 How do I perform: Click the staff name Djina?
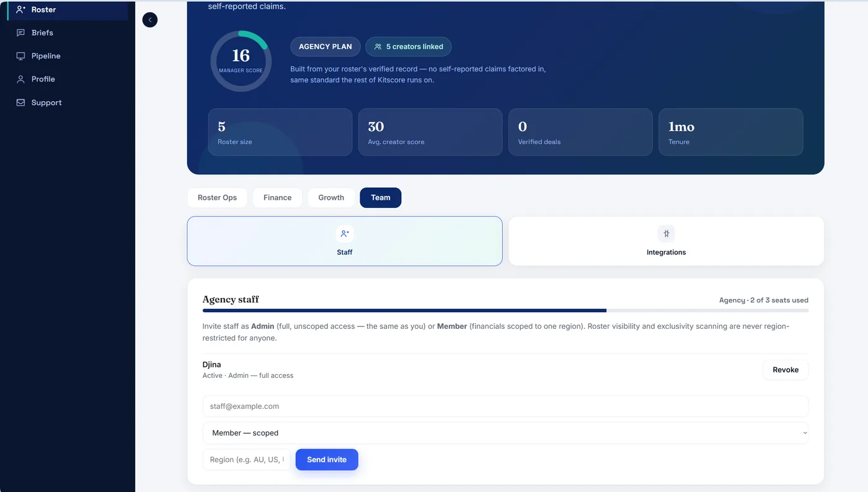pos(212,365)
